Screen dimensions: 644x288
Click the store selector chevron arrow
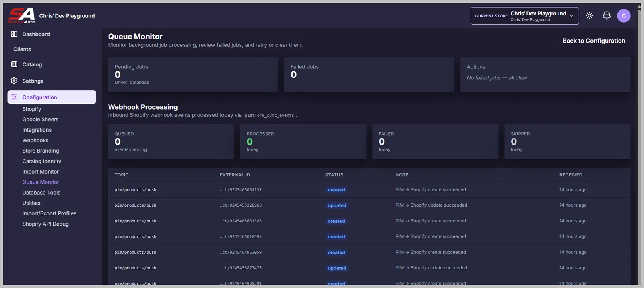click(572, 16)
